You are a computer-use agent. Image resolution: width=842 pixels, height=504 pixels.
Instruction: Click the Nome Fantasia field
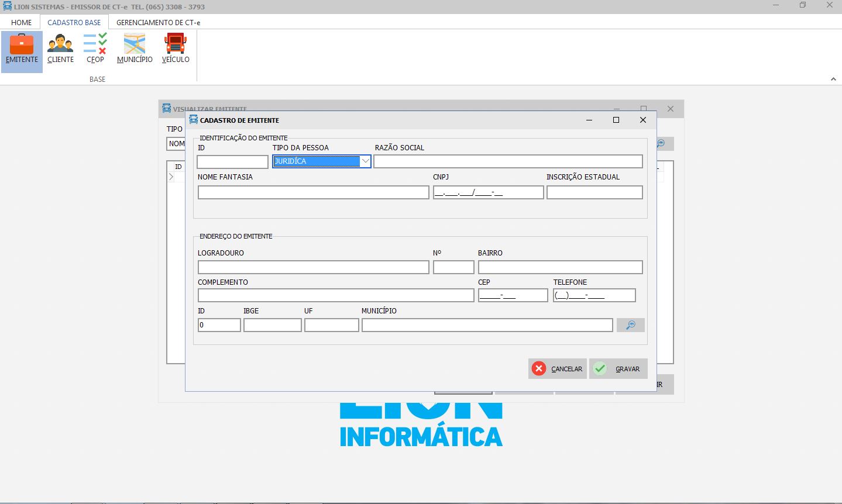click(314, 192)
